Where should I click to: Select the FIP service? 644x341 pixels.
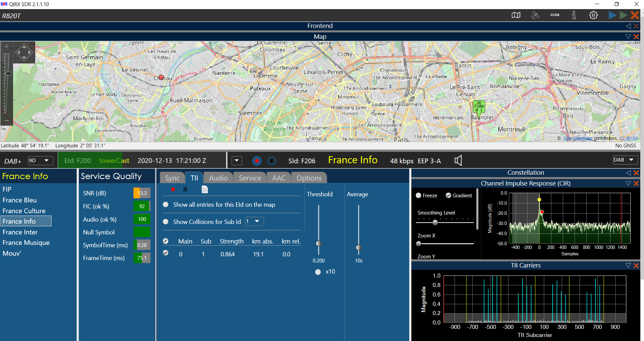[x=7, y=189]
